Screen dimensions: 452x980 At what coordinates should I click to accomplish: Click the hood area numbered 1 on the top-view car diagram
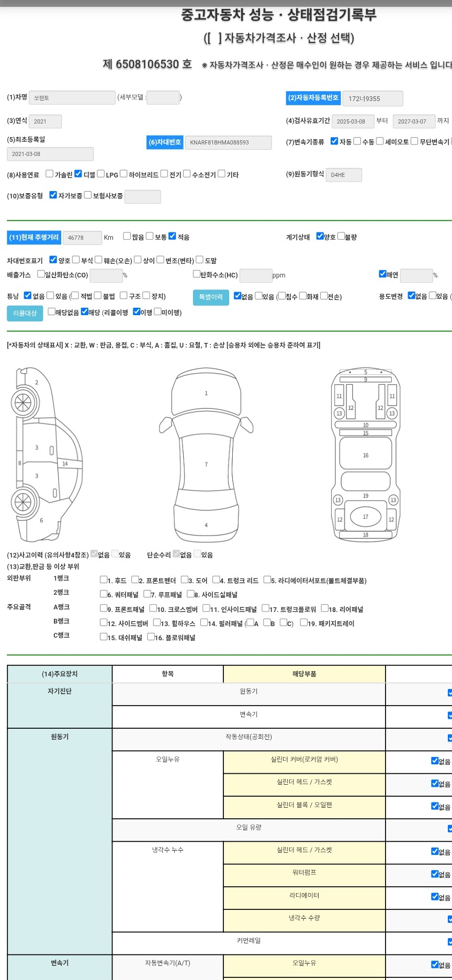[206, 393]
